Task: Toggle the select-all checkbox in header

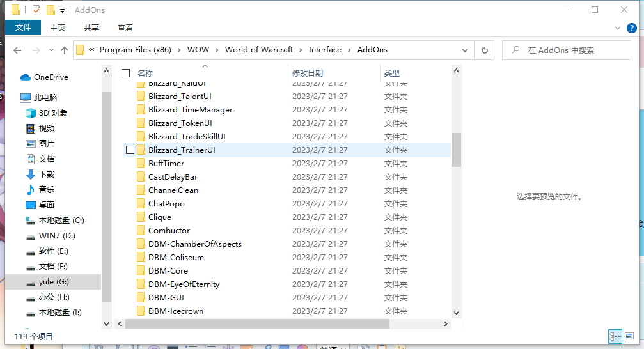Action: [x=126, y=74]
